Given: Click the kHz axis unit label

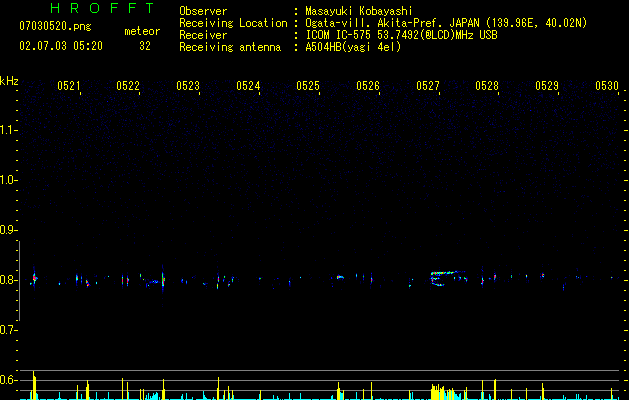Looking at the screenshot, I should (x=9, y=81).
